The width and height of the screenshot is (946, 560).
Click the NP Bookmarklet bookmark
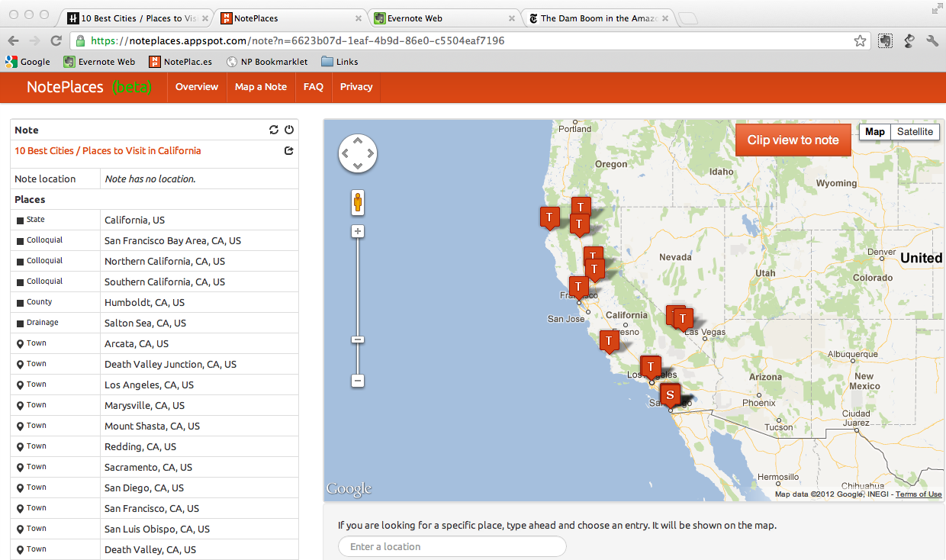[x=267, y=62]
